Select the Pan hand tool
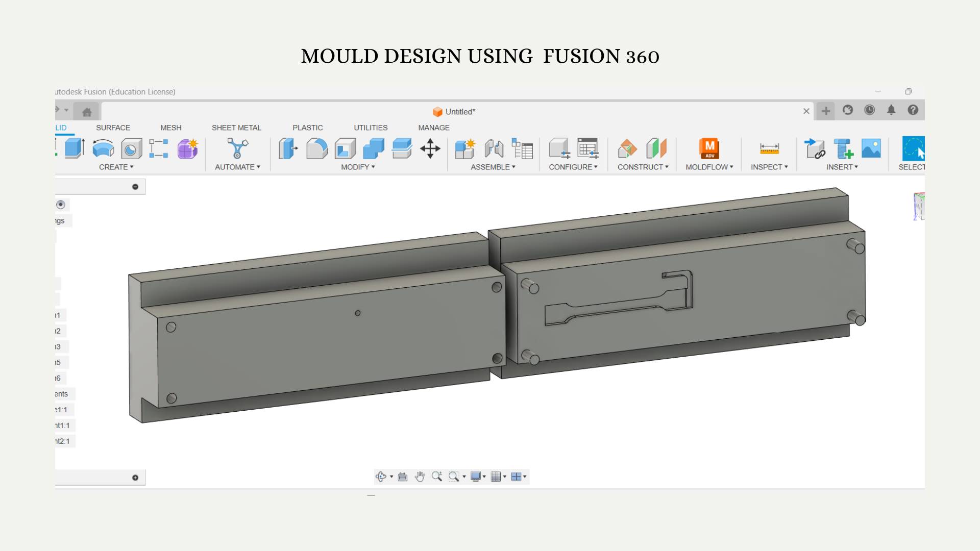The height and width of the screenshot is (551, 980). click(x=420, y=477)
